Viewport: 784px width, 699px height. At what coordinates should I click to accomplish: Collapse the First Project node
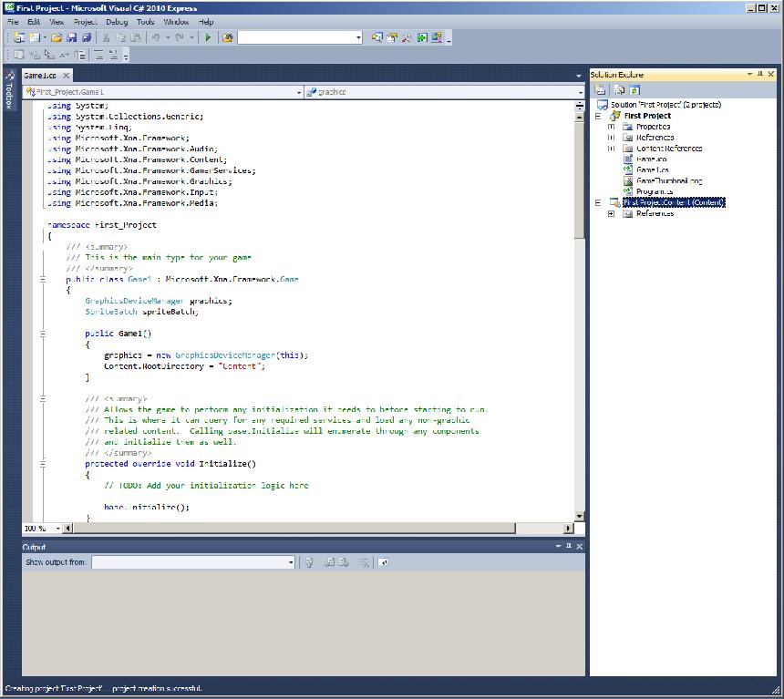597,116
